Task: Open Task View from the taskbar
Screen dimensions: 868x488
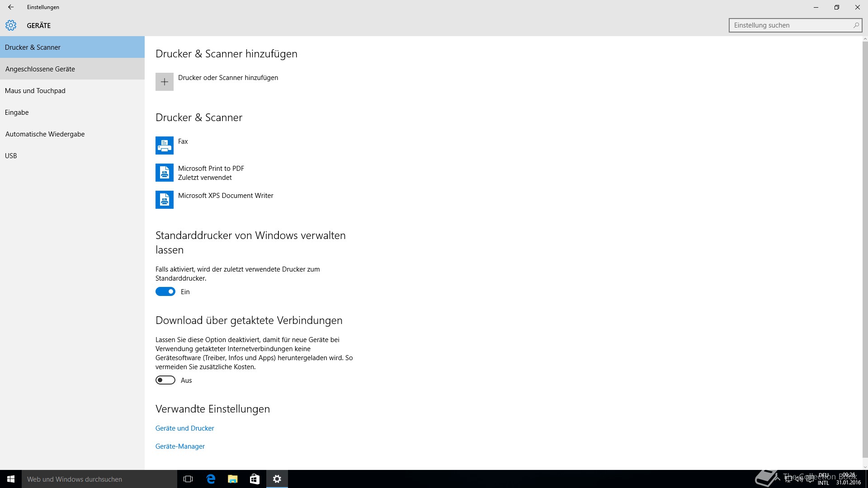Action: [188, 479]
